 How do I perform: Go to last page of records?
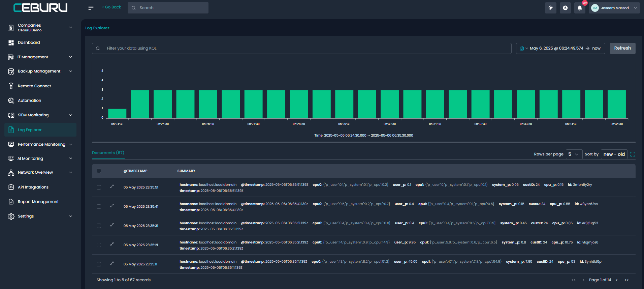pyautogui.click(x=626, y=280)
